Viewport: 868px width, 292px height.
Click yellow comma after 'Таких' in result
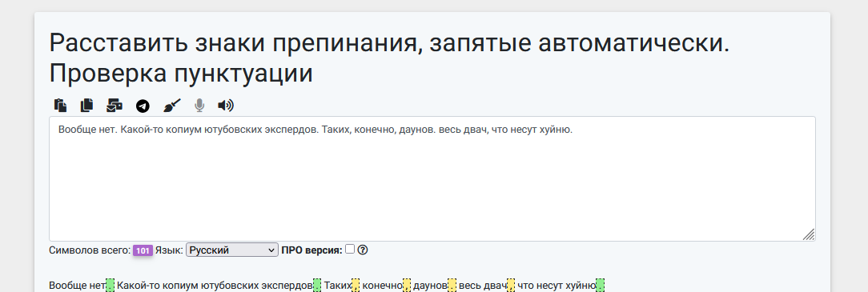pos(356,286)
